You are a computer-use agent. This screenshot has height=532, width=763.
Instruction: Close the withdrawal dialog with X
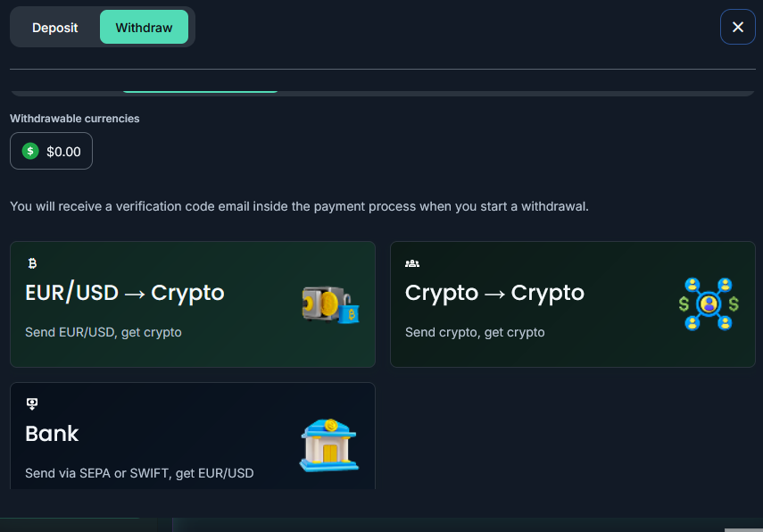click(x=738, y=27)
